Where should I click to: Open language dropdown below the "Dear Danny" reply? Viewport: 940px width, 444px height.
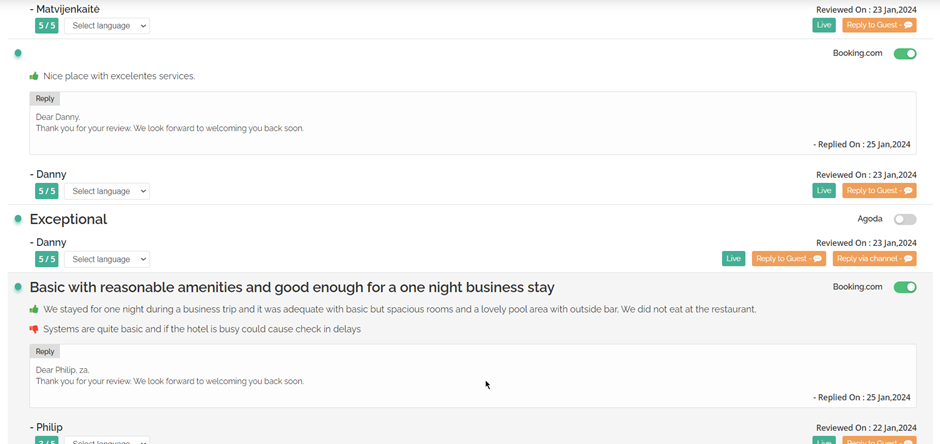pyautogui.click(x=107, y=191)
